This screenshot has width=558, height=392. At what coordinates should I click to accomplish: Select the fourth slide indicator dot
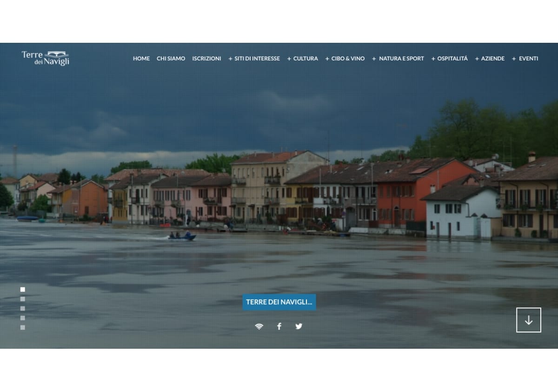click(23, 318)
